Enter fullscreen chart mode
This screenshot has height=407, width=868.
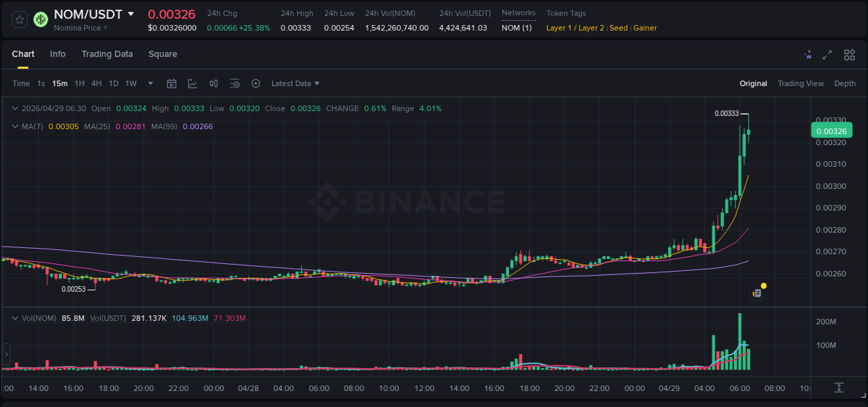[x=828, y=53]
